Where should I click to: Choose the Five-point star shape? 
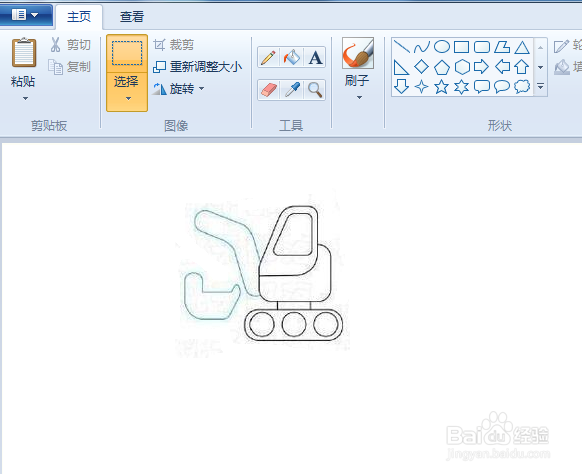coord(442,86)
